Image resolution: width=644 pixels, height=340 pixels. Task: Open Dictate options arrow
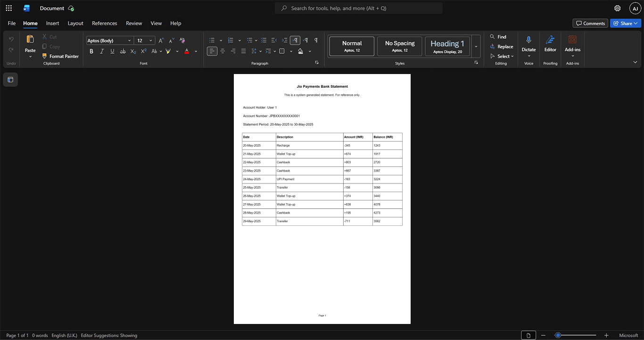pos(529,56)
